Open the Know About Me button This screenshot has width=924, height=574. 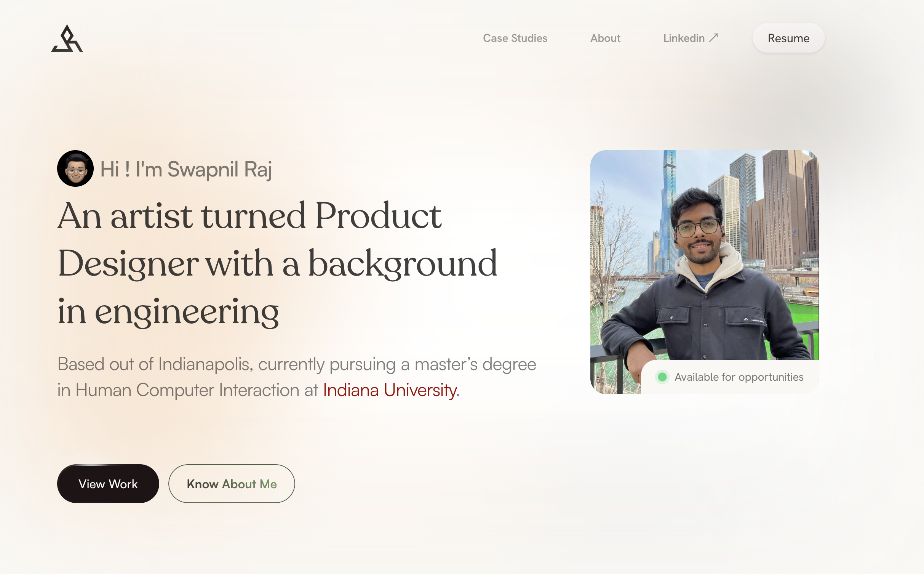tap(232, 484)
